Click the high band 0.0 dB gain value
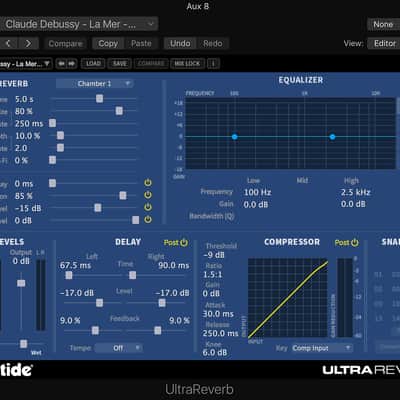 pos(353,204)
